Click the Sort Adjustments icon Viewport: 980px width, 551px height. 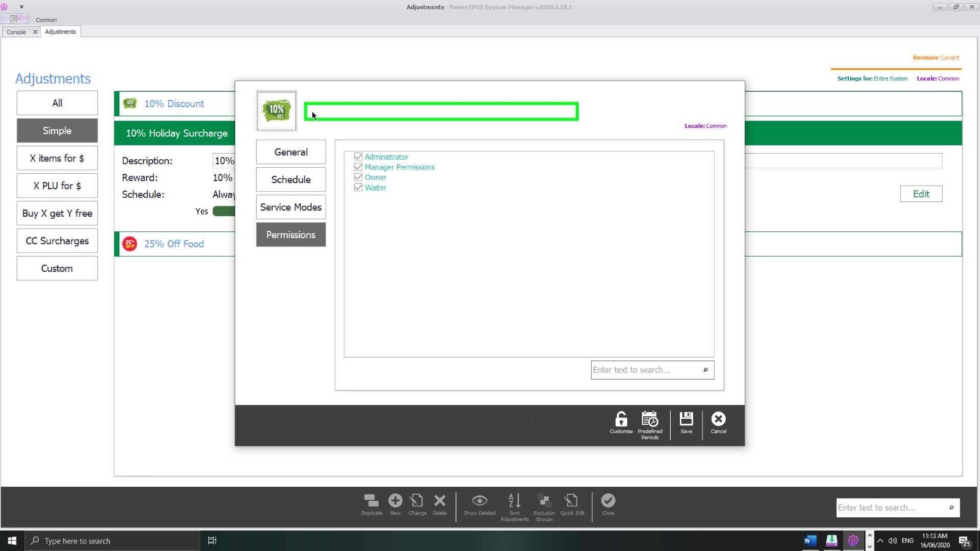coord(514,500)
